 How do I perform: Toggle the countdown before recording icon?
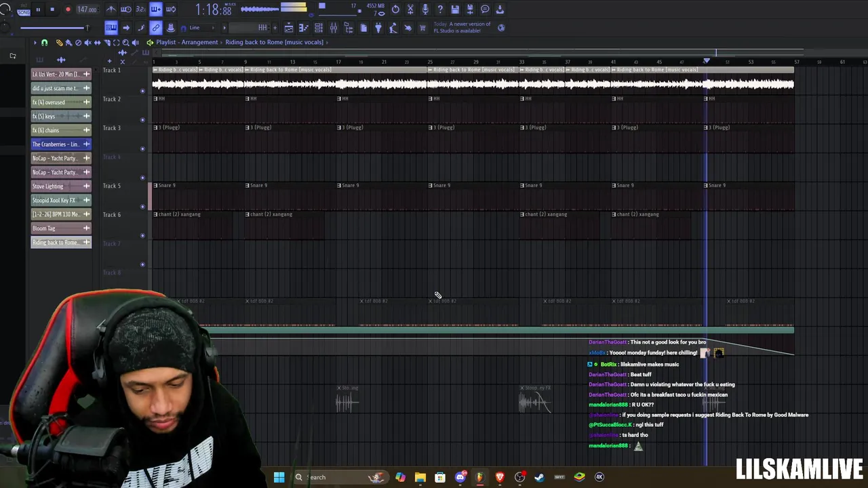point(140,9)
